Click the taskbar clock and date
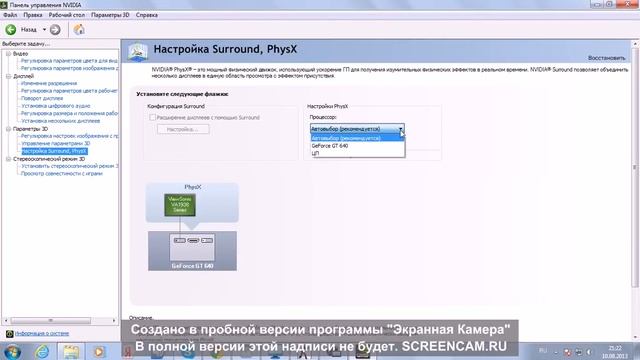Viewport: 640px width, 360px height. pos(615,352)
